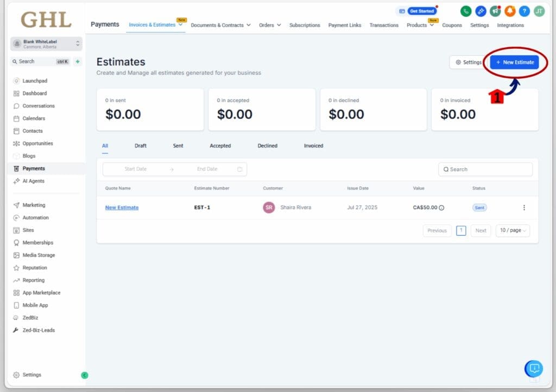Click the Start Date picker field
The width and height of the screenshot is (556, 392).
pyautogui.click(x=136, y=169)
